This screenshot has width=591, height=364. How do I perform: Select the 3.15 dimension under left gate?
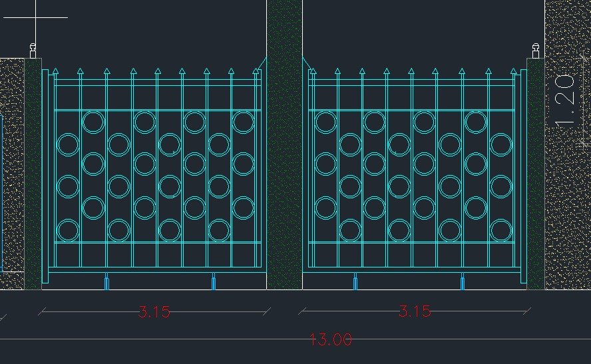coord(154,311)
